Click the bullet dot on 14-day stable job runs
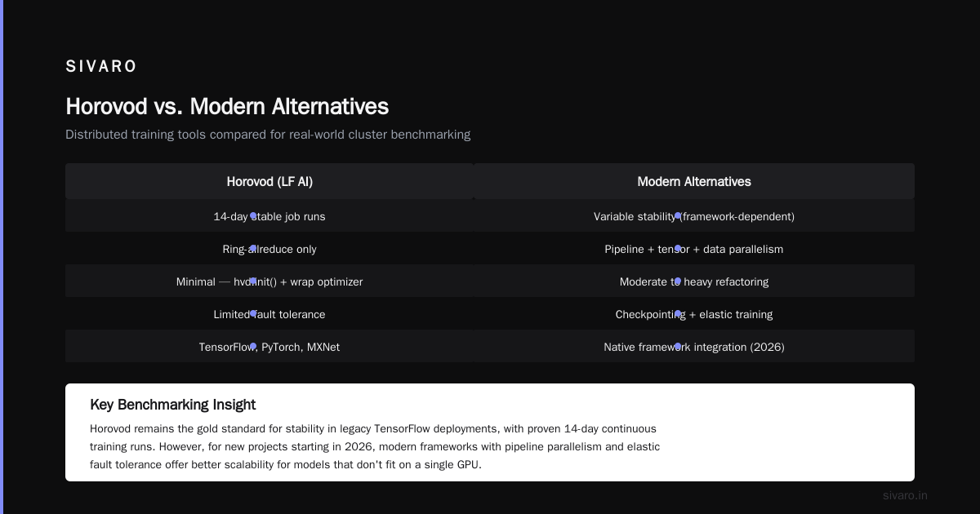This screenshot has width=980, height=514. tap(253, 216)
